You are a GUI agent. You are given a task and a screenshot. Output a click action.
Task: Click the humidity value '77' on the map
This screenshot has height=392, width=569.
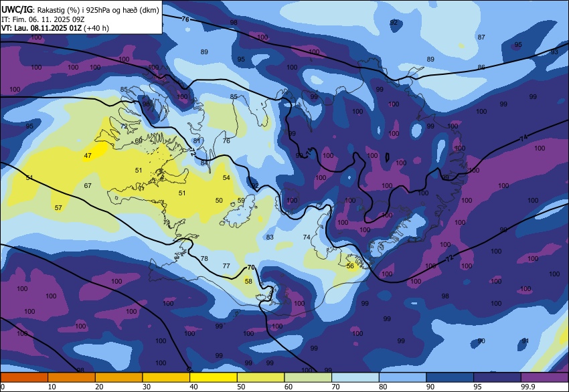[226, 266]
